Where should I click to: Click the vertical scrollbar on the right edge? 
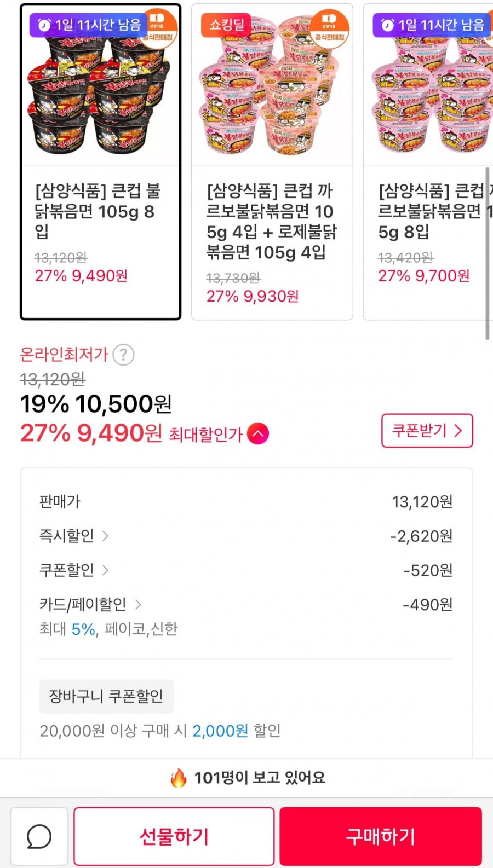tap(487, 252)
